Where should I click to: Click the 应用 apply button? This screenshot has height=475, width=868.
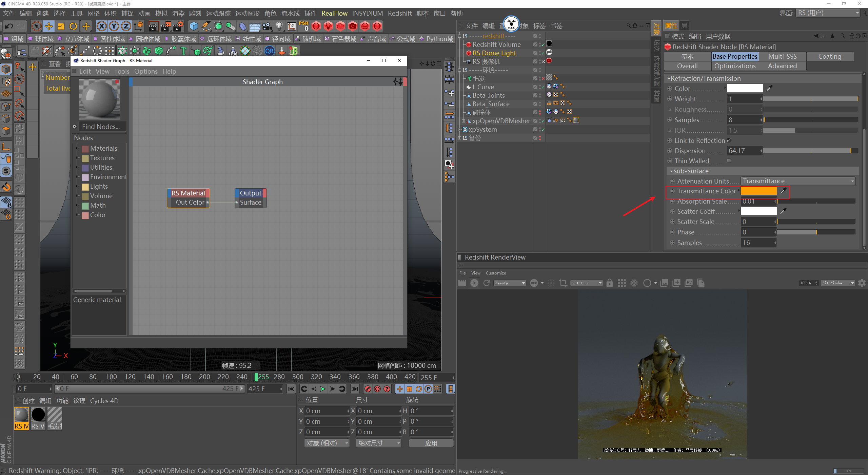tap(431, 443)
